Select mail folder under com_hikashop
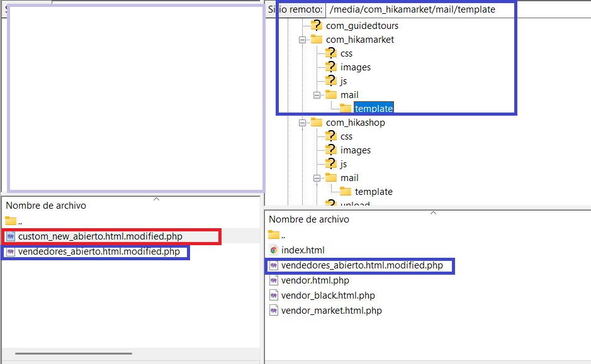The image size is (591, 364). pyautogui.click(x=349, y=178)
